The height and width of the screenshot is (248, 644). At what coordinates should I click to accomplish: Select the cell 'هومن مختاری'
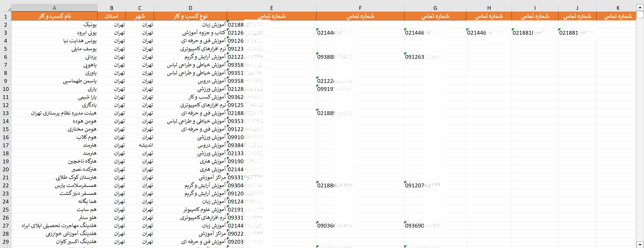click(54, 129)
